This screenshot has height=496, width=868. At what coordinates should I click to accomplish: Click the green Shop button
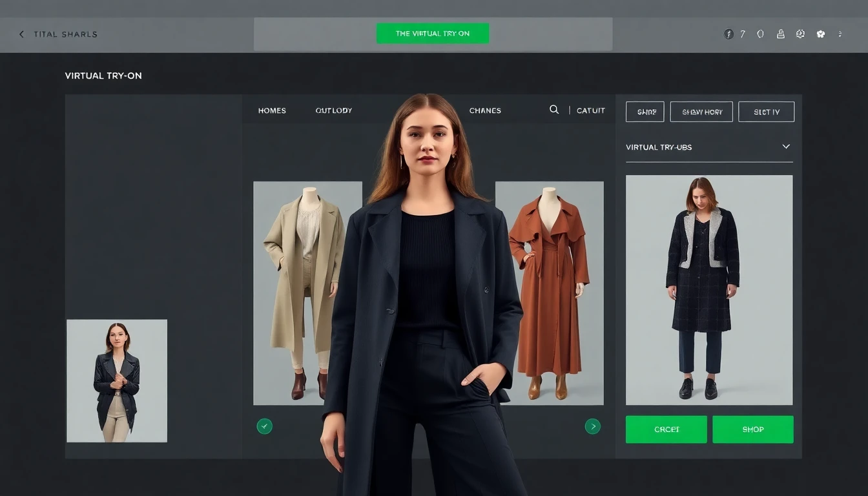pyautogui.click(x=752, y=429)
